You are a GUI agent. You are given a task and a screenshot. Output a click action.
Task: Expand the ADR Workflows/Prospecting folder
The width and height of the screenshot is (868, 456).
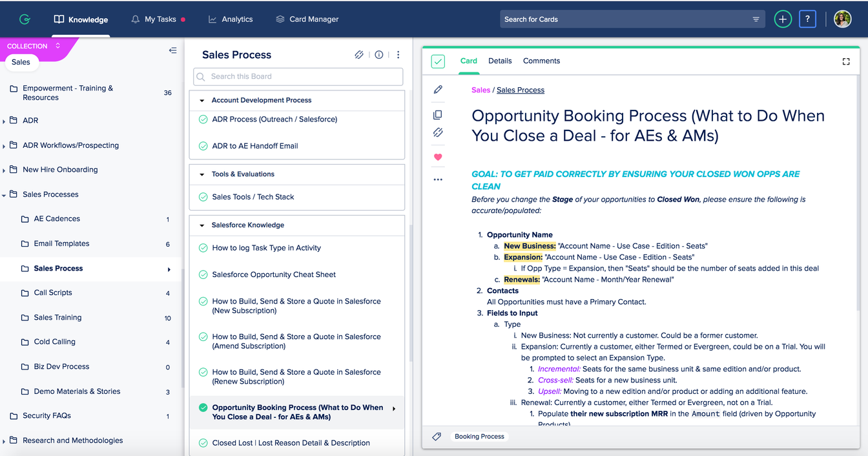[5, 147]
